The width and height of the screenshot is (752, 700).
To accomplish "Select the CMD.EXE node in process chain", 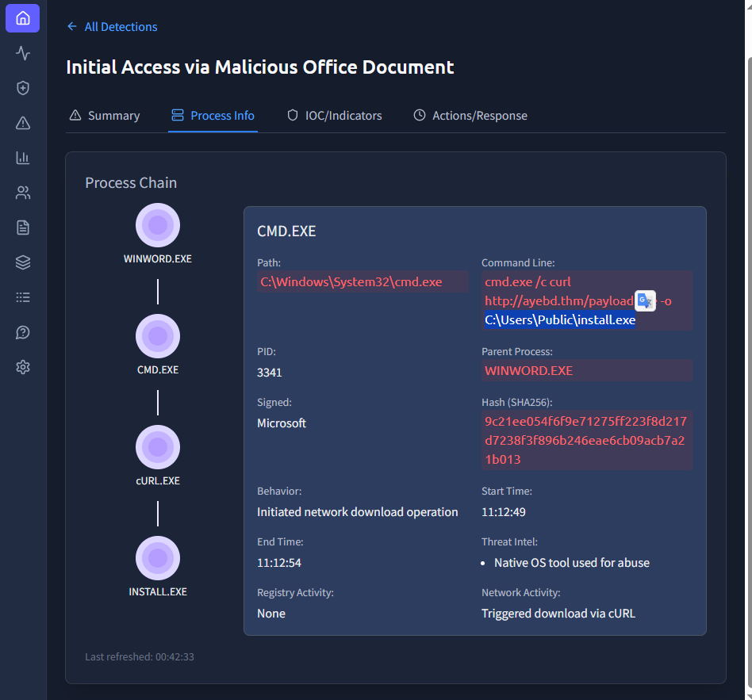I will (x=158, y=336).
